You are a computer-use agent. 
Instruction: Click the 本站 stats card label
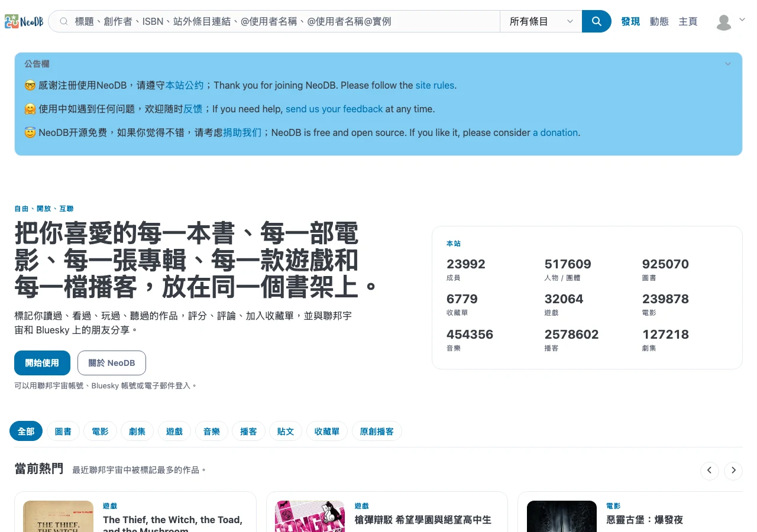click(x=454, y=244)
